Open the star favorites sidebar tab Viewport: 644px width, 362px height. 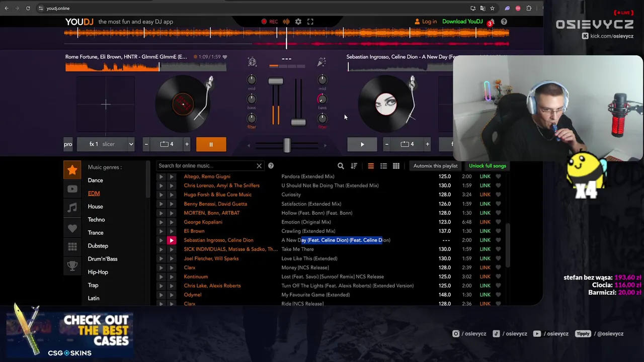tap(72, 170)
